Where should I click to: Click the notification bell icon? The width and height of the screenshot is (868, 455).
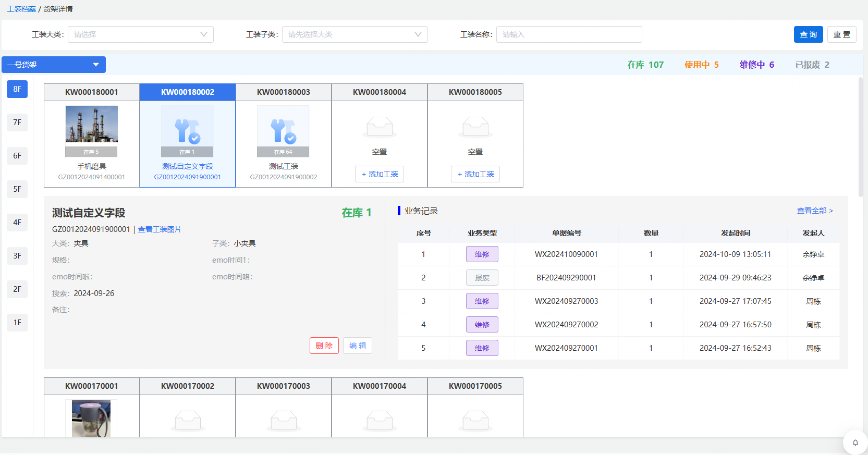[855, 442]
